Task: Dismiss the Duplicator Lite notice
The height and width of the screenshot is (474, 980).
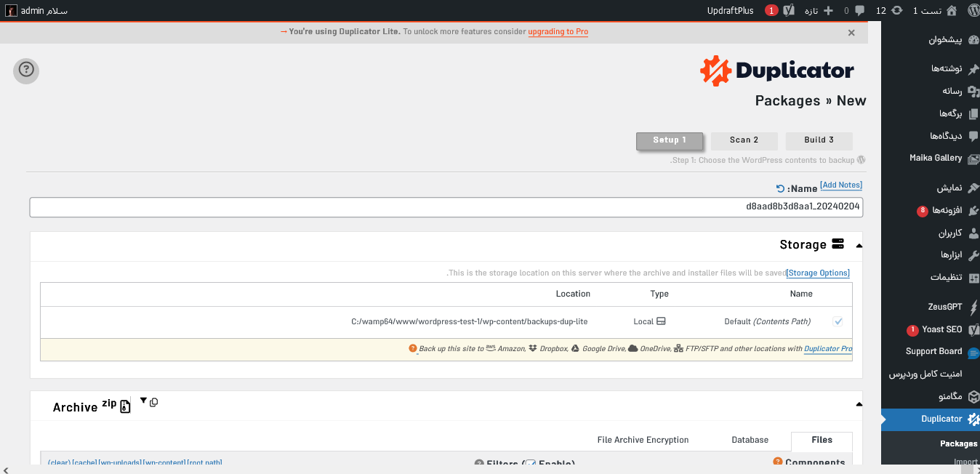Action: (x=851, y=33)
